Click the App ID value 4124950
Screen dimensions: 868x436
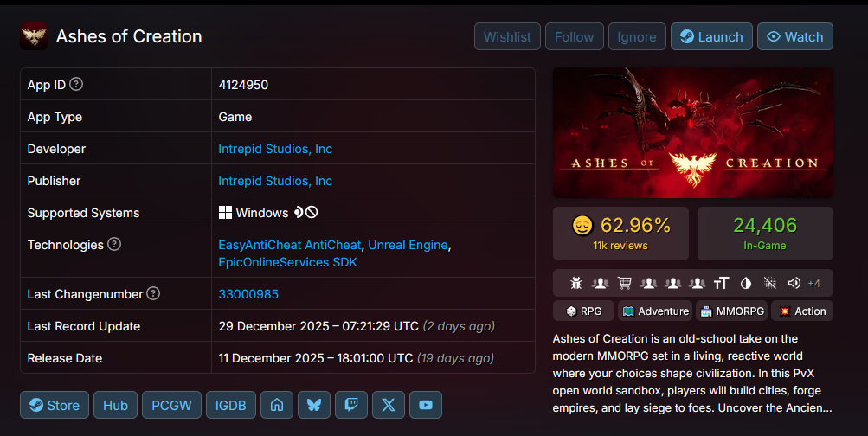pyautogui.click(x=243, y=85)
